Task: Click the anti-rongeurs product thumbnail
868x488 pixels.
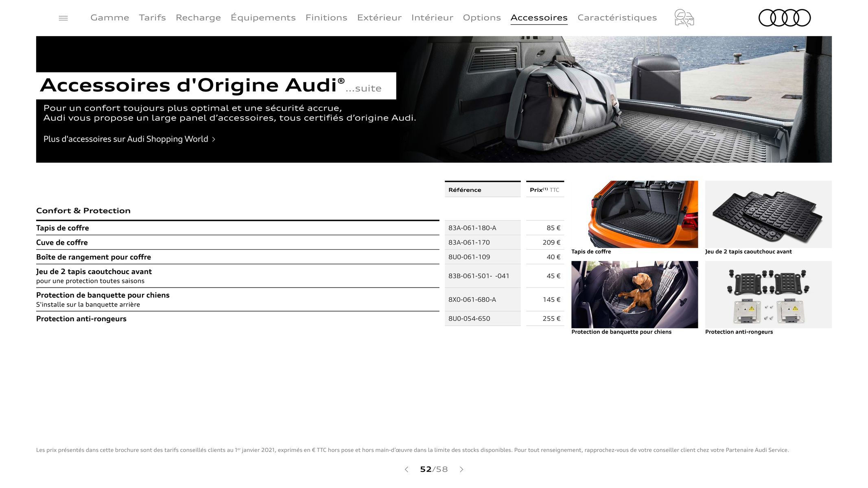Action: (768, 294)
